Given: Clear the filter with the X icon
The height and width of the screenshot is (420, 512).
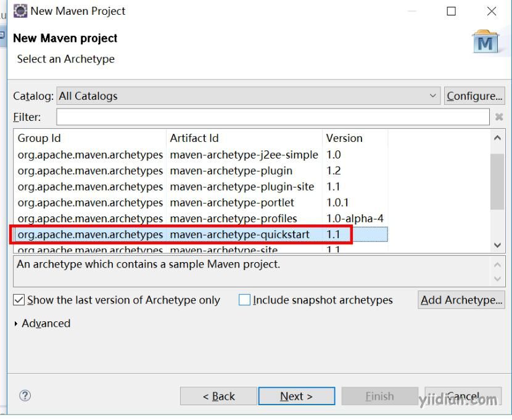Looking at the screenshot, I should point(498,117).
